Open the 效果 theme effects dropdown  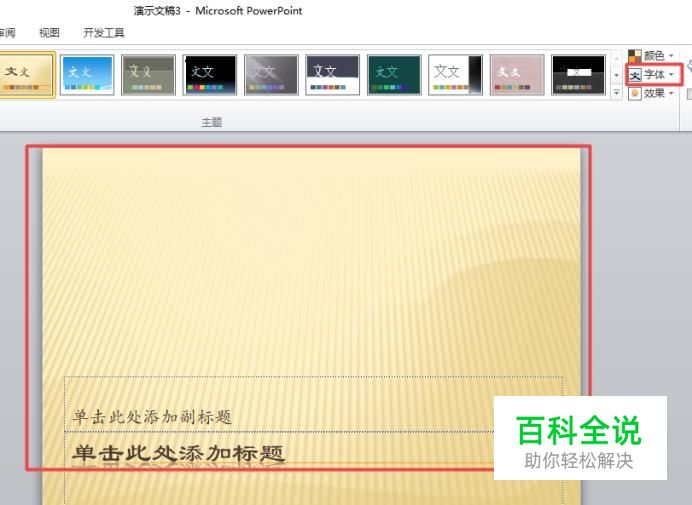(651, 93)
